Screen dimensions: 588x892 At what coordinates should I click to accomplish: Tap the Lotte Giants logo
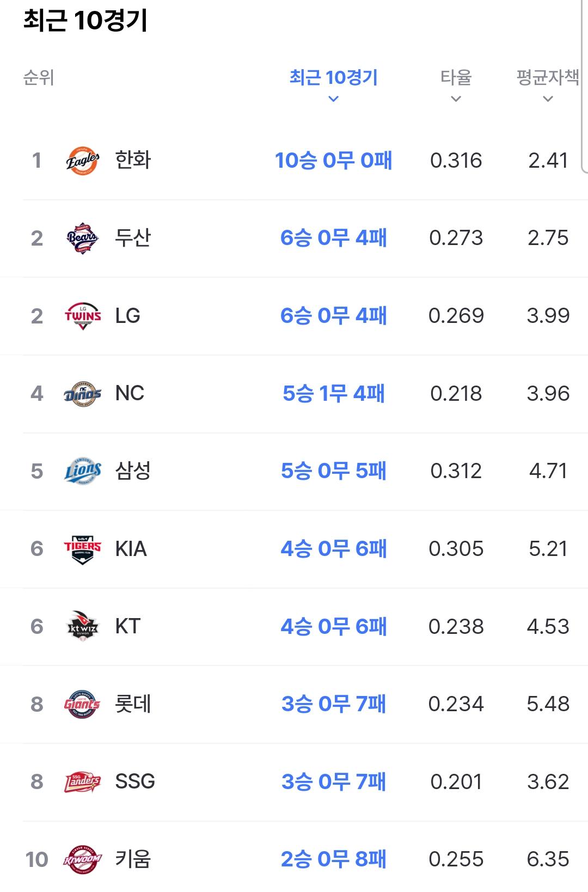point(83,704)
